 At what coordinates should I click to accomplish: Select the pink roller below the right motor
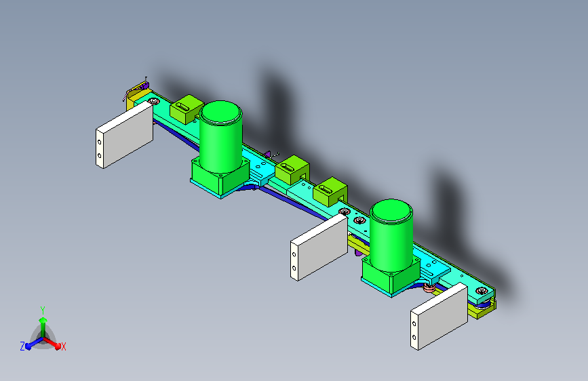click(429, 288)
